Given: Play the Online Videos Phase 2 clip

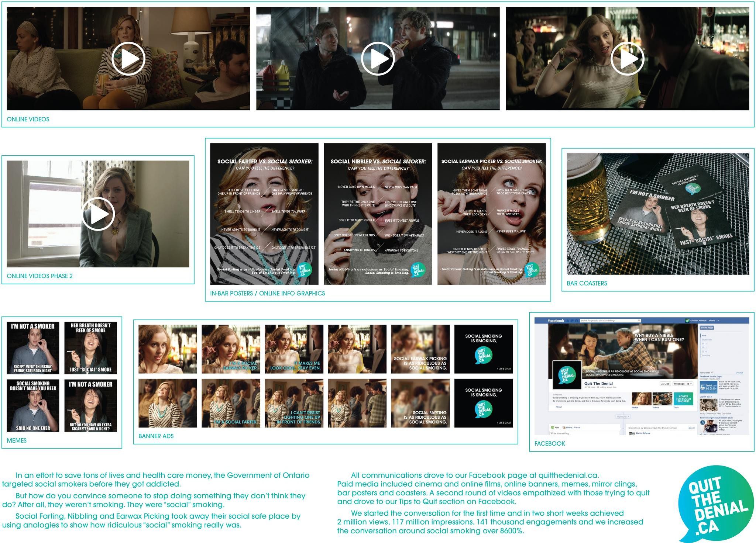Looking at the screenshot, I should (x=98, y=214).
